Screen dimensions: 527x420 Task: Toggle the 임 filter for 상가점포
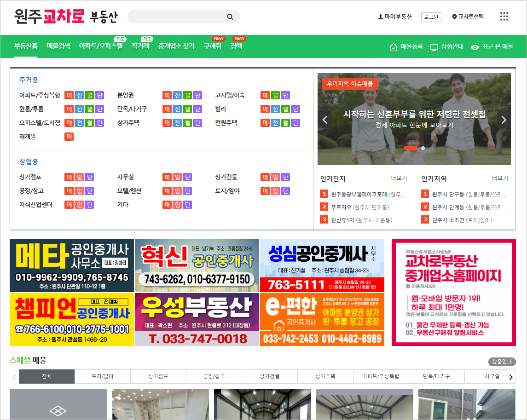tap(78, 177)
